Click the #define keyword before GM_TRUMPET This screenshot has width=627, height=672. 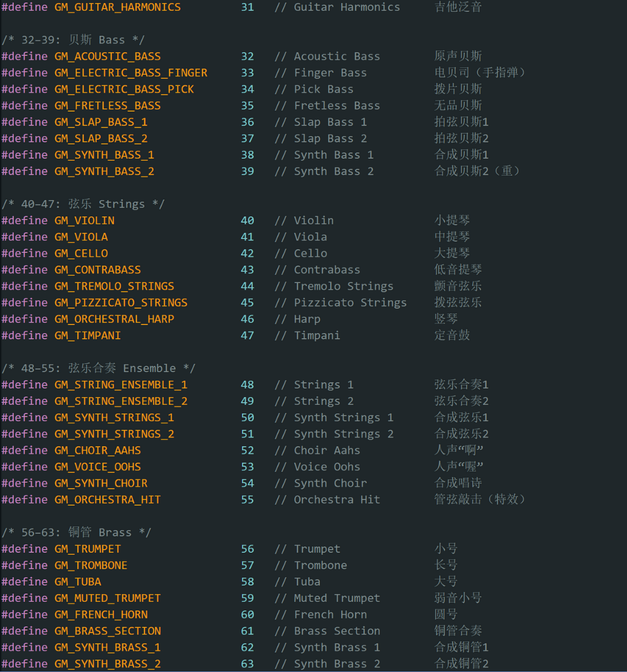coord(24,549)
